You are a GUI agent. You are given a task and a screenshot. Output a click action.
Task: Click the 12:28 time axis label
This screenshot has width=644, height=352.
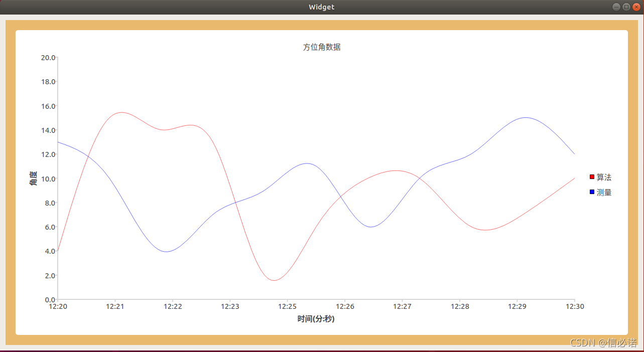coord(460,306)
